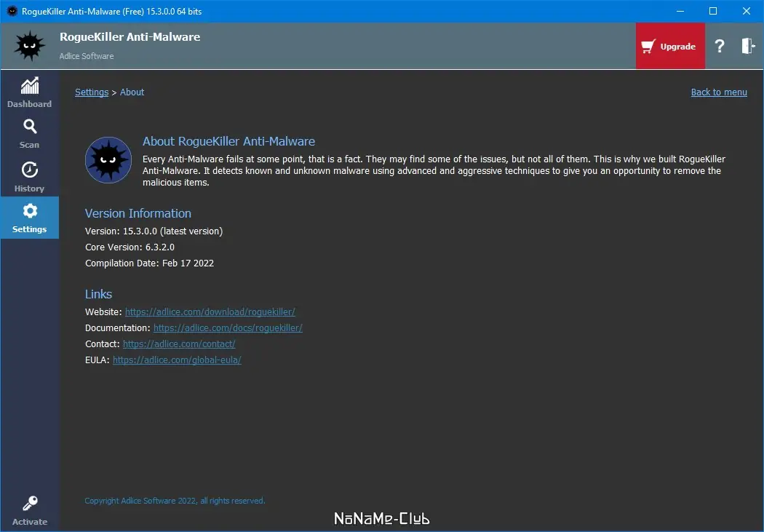
Task: Click the About section RogueKiller round logo
Action: [x=108, y=160]
